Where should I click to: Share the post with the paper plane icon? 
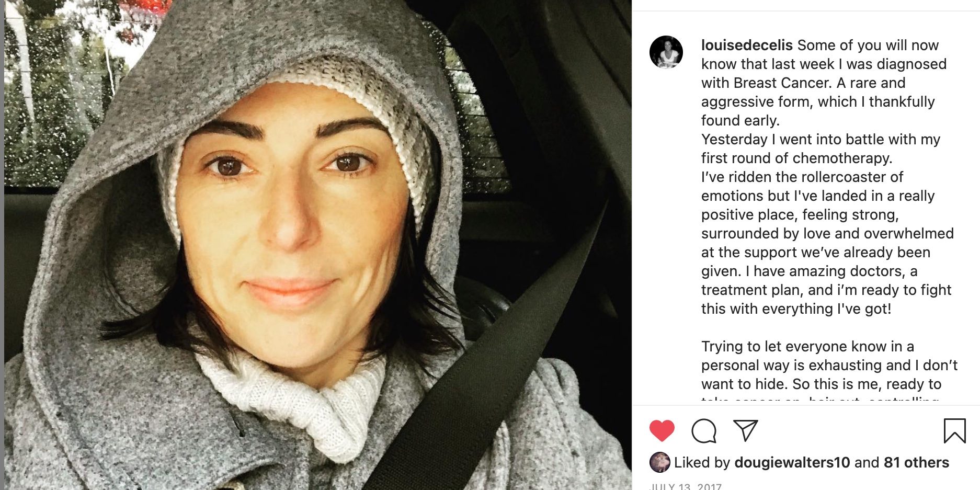pos(745,430)
